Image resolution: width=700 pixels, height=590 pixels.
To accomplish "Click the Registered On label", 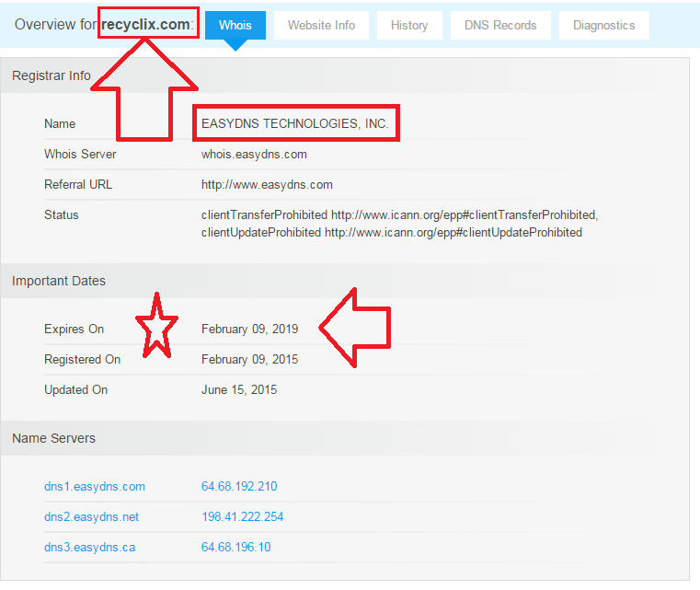I will (x=82, y=360).
